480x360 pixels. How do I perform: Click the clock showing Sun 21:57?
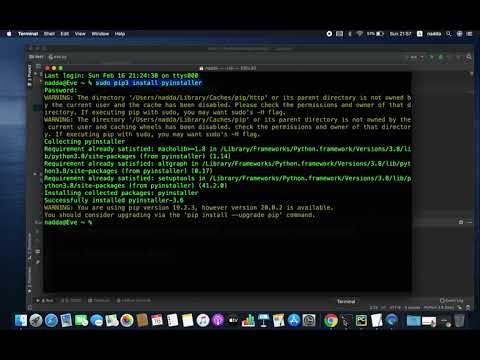[x=400, y=34]
